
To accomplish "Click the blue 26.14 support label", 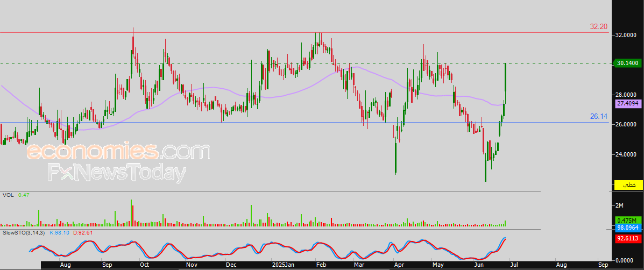I will [x=598, y=117].
